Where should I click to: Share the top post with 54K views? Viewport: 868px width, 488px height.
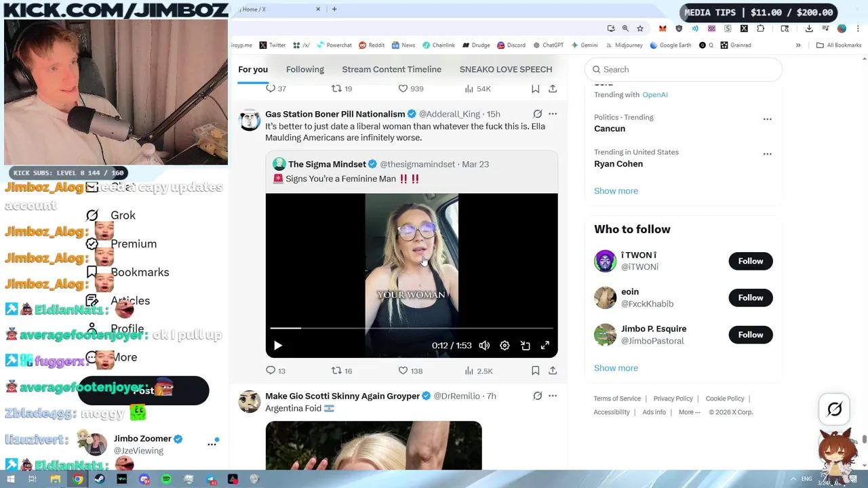tap(553, 89)
